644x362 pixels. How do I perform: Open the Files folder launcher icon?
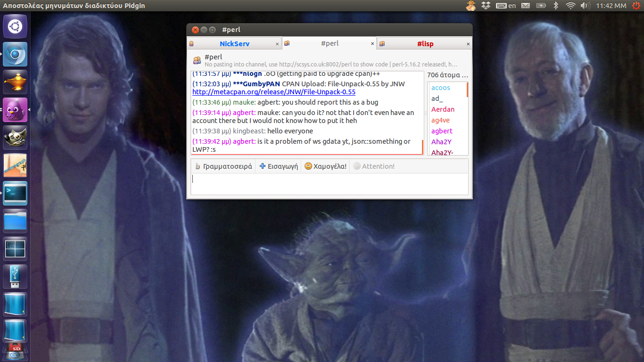pos(15,221)
